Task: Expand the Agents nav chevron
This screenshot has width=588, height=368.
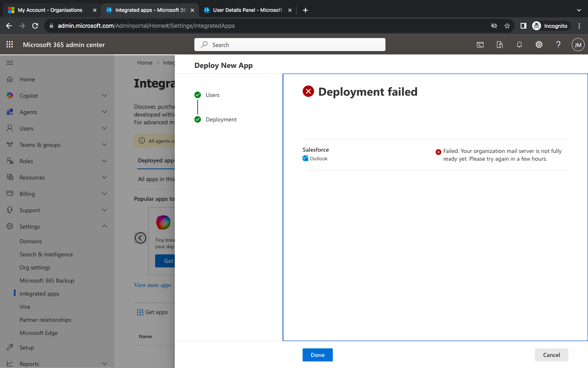Action: point(105,112)
